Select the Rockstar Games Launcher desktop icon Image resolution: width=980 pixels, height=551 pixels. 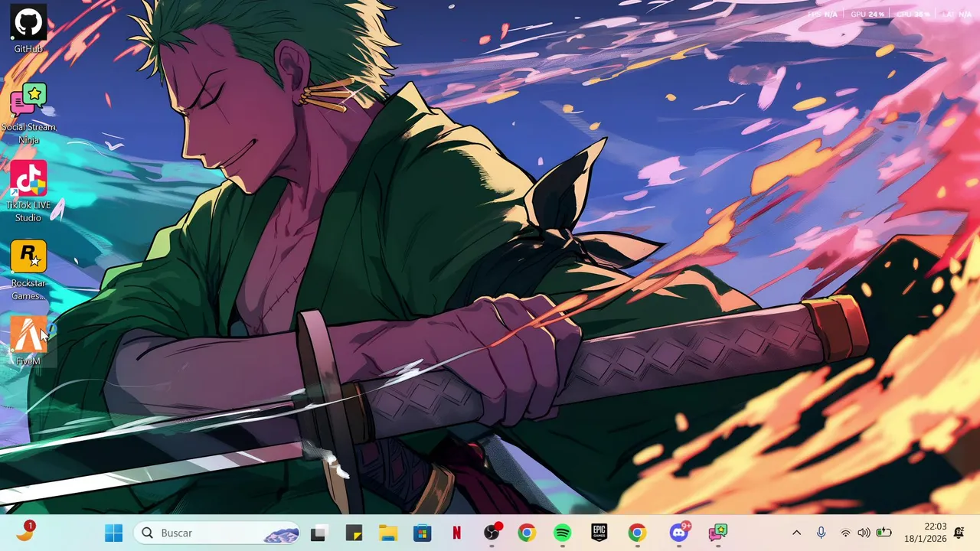[28, 270]
